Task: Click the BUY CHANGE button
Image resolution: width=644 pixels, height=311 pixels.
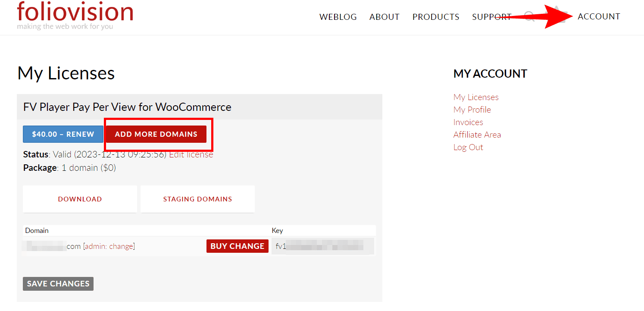Action: (x=238, y=246)
